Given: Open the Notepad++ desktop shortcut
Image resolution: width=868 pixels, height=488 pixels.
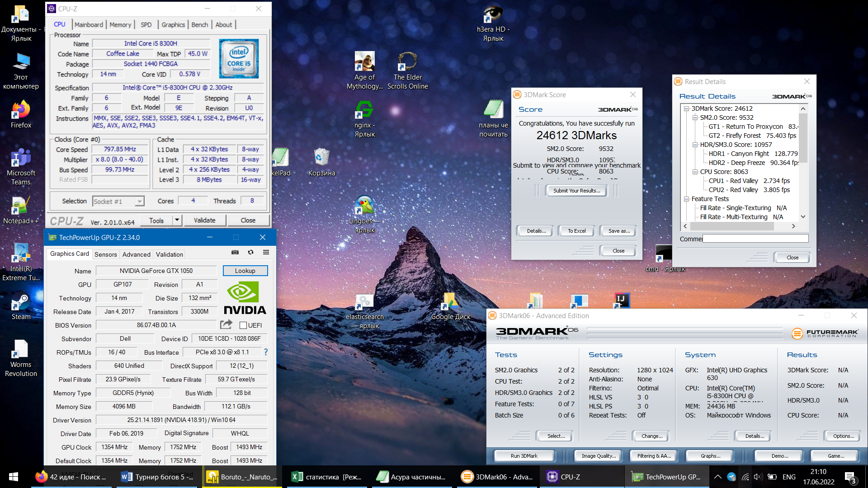Looking at the screenshot, I should pos(21,211).
